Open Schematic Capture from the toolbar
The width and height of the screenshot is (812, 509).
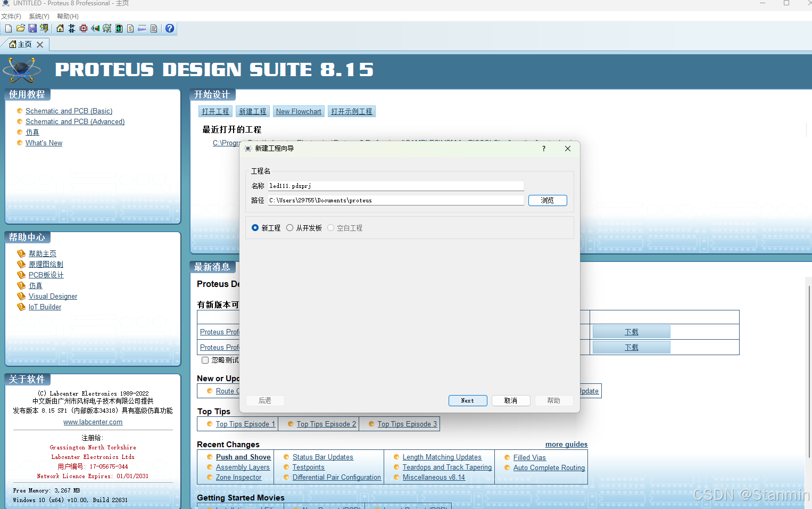click(x=72, y=28)
